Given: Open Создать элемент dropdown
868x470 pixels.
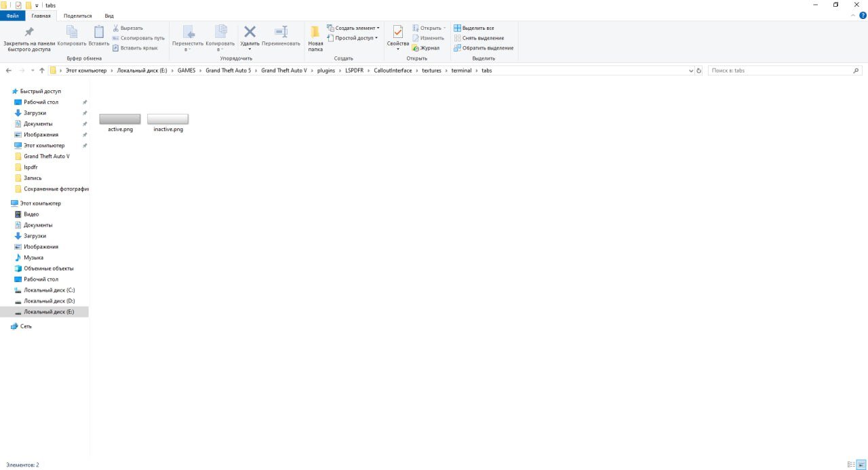Looking at the screenshot, I should tap(353, 28).
